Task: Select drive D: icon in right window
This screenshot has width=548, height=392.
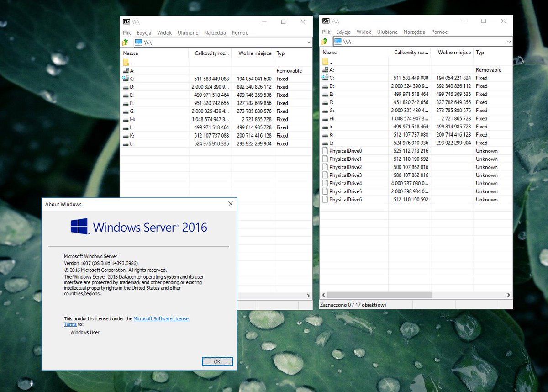Action: click(x=325, y=86)
